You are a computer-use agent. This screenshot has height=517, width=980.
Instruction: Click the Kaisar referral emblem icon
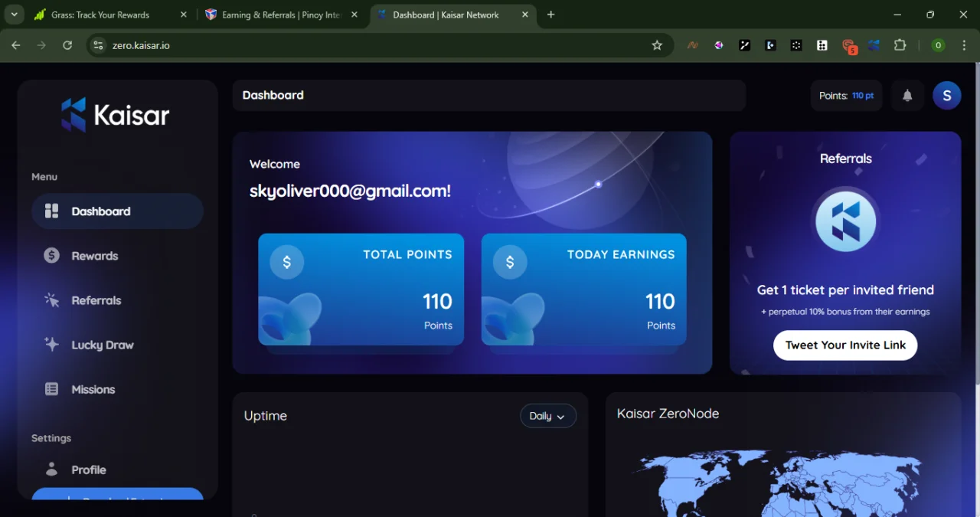click(x=845, y=221)
